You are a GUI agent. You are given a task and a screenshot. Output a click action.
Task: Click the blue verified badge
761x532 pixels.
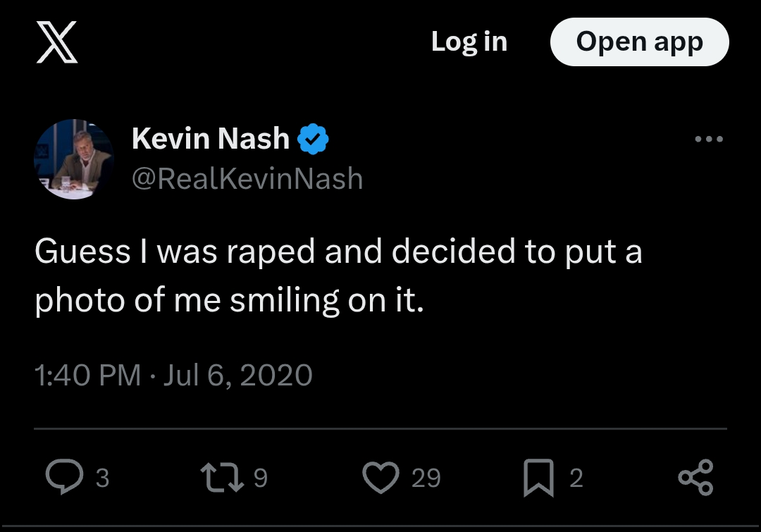(x=314, y=139)
